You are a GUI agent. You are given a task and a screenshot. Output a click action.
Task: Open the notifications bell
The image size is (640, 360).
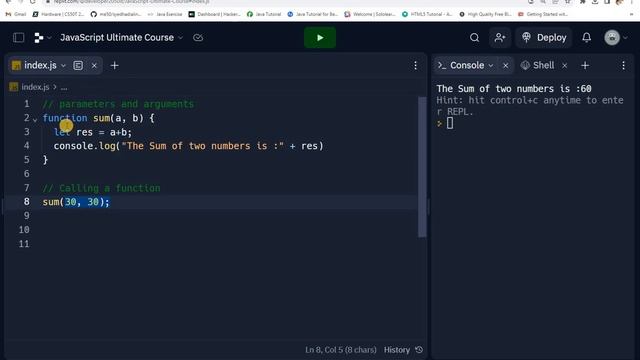[x=587, y=38]
